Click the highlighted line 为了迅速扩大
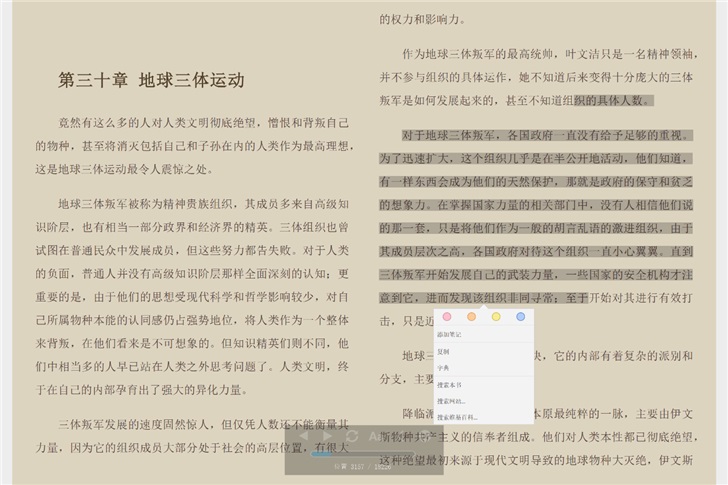 click(x=536, y=158)
